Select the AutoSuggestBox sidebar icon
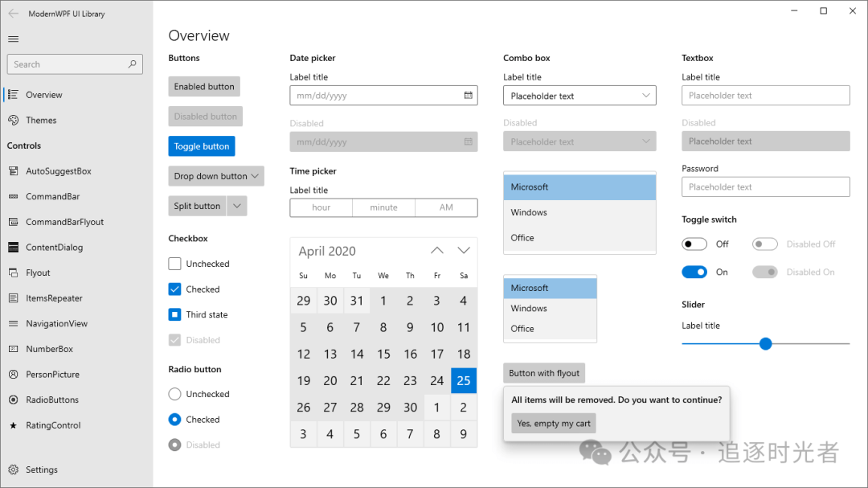The image size is (868, 488). (14, 170)
